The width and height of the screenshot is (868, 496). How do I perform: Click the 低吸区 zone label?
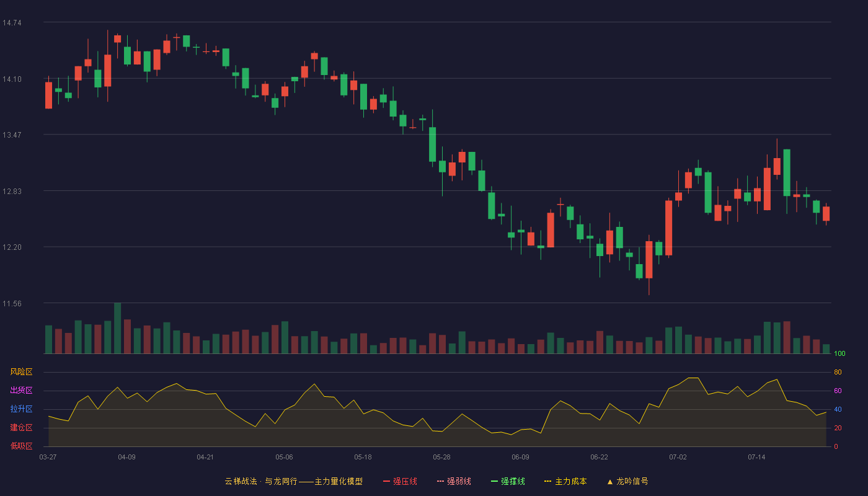click(x=22, y=446)
